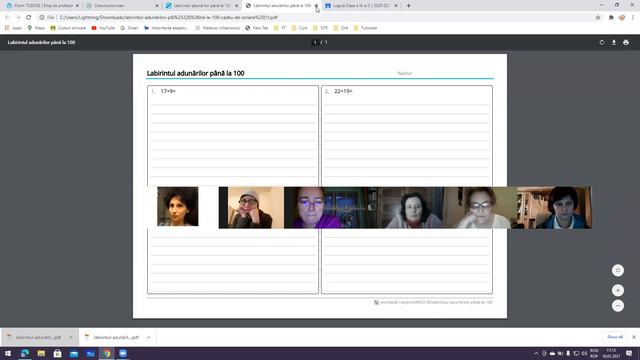Screen dimensions: 640x360
Task: Open the STS bookmarks folder
Action: (x=320, y=28)
